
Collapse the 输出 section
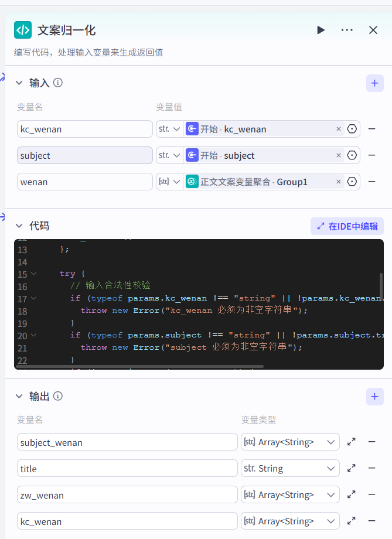tap(19, 397)
